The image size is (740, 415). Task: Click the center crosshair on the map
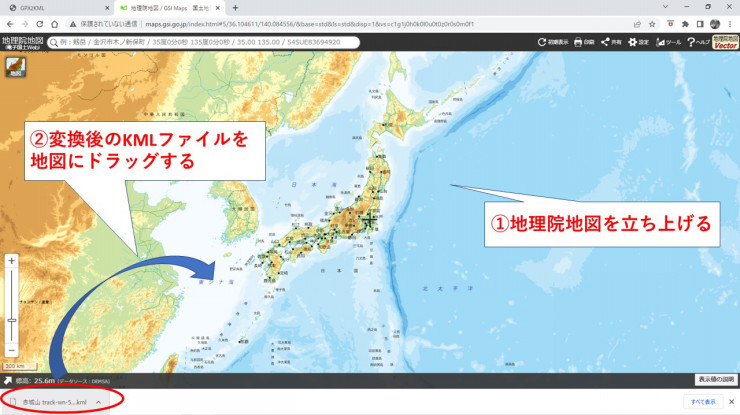click(370, 220)
